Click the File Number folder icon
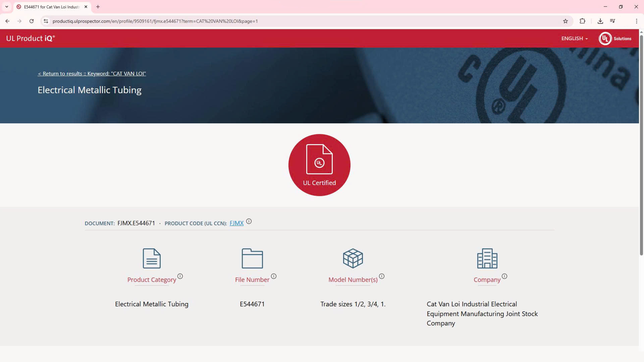This screenshot has width=644, height=362. point(252,258)
